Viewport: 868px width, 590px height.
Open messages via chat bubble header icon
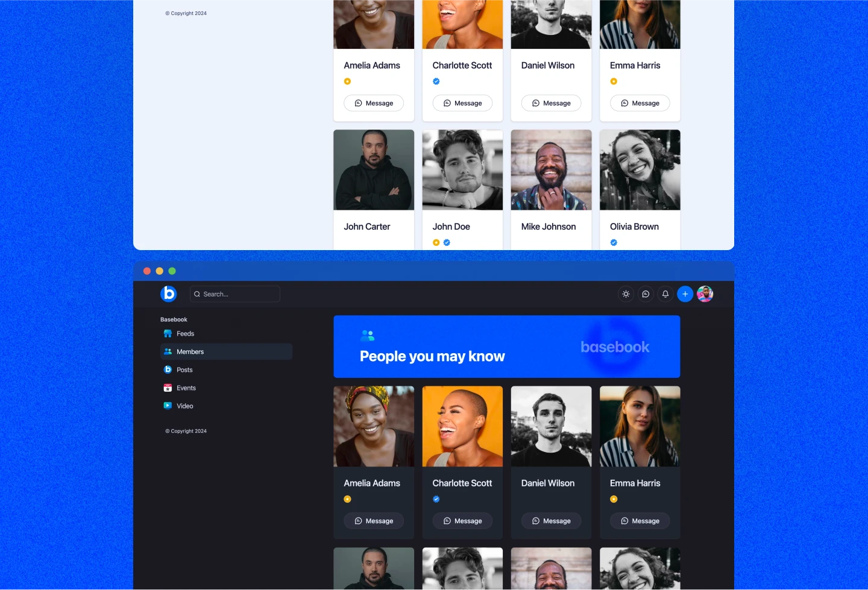[646, 294]
